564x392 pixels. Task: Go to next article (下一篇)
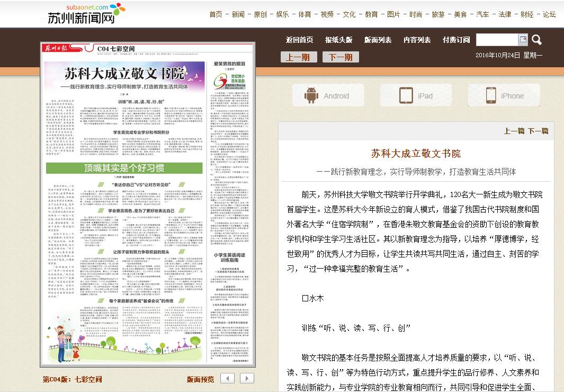click(x=538, y=131)
